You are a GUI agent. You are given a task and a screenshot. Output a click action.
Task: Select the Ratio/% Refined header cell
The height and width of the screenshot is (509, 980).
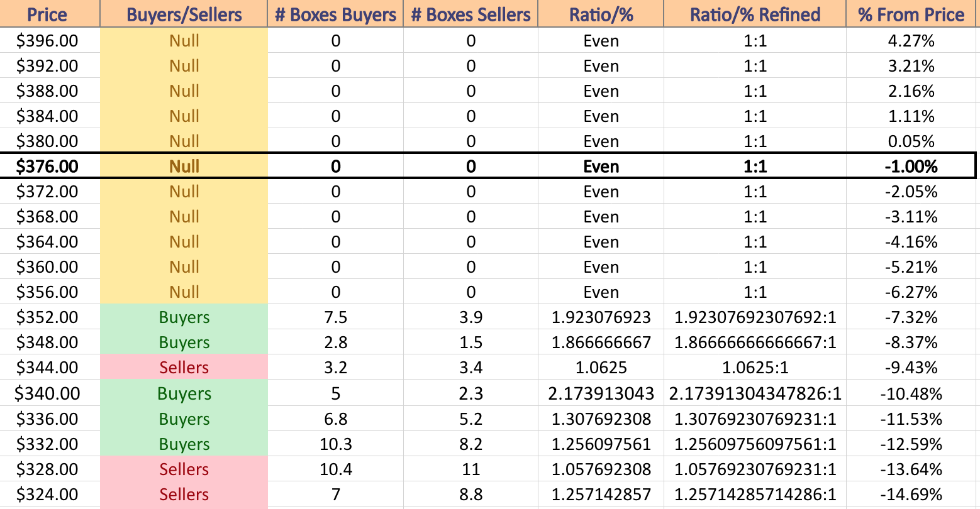point(755,14)
